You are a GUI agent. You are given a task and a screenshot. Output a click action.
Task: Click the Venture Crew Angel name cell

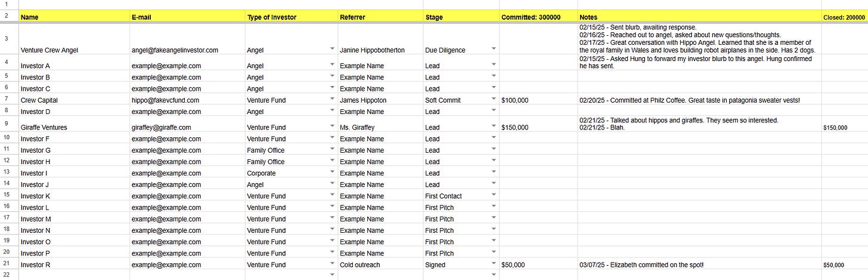coord(75,39)
